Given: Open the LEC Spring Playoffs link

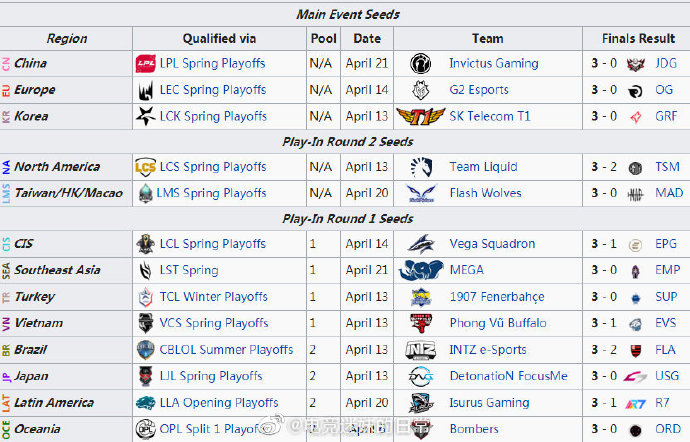Looking at the screenshot, I should pos(213,90).
